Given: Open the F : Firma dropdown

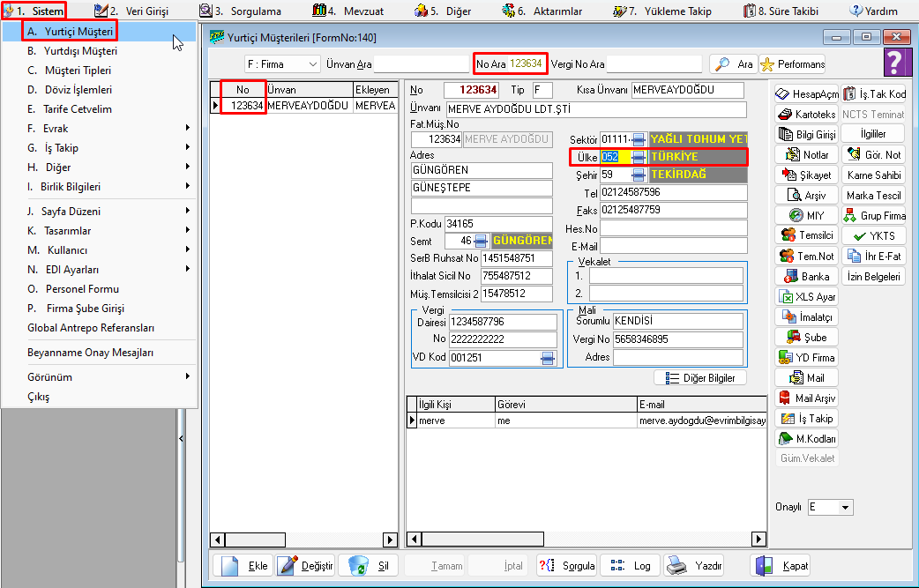Looking at the screenshot, I should coord(283,64).
